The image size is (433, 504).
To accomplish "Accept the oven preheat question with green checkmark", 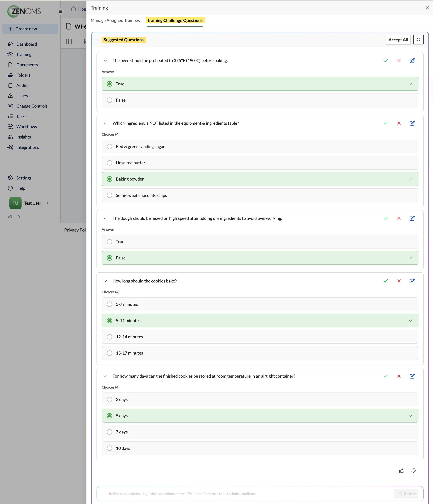I will tap(386, 61).
